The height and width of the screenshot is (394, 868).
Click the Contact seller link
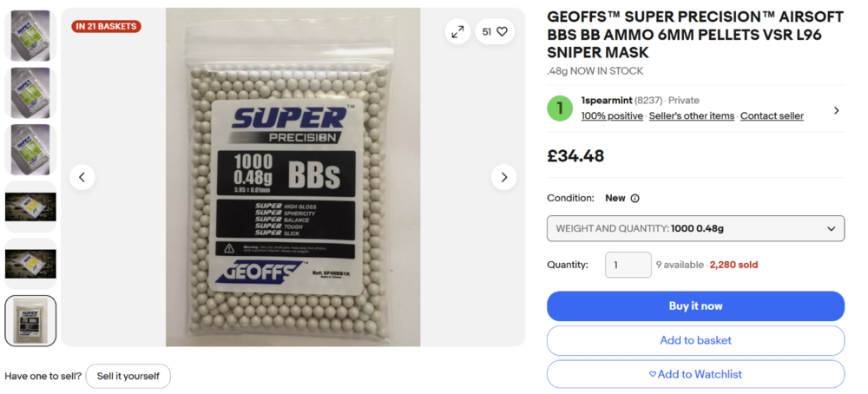point(772,116)
